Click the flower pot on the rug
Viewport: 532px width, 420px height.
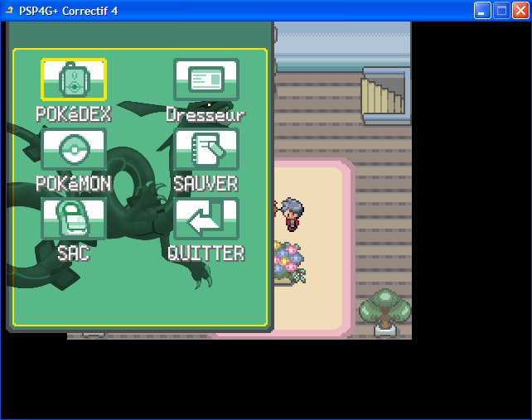[x=289, y=263]
